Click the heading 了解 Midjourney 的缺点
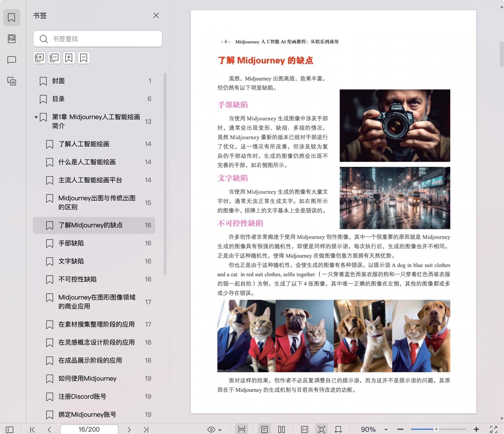The width and height of the screenshot is (504, 434). 266,60
